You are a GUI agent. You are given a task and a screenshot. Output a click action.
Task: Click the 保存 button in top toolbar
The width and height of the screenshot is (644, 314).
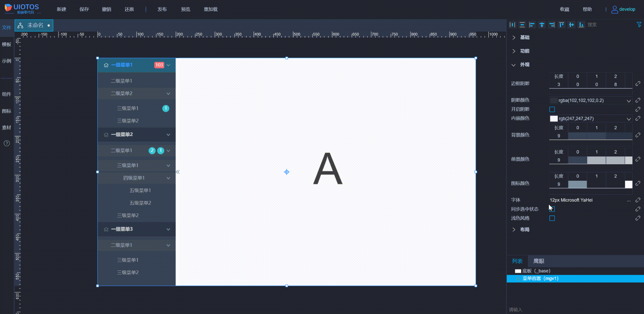[84, 9]
